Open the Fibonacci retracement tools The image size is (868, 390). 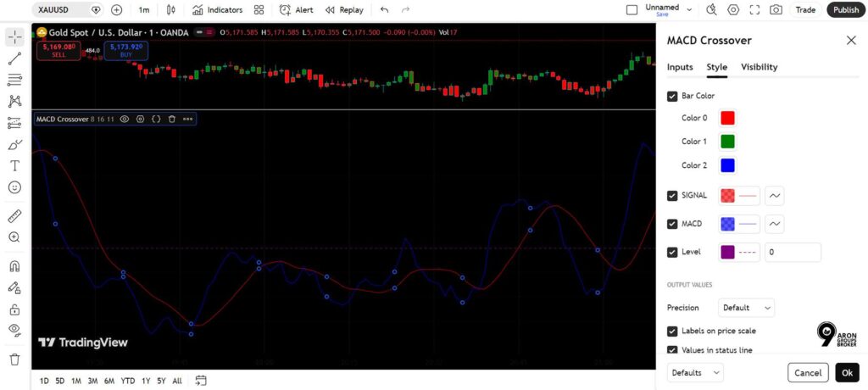(x=15, y=80)
